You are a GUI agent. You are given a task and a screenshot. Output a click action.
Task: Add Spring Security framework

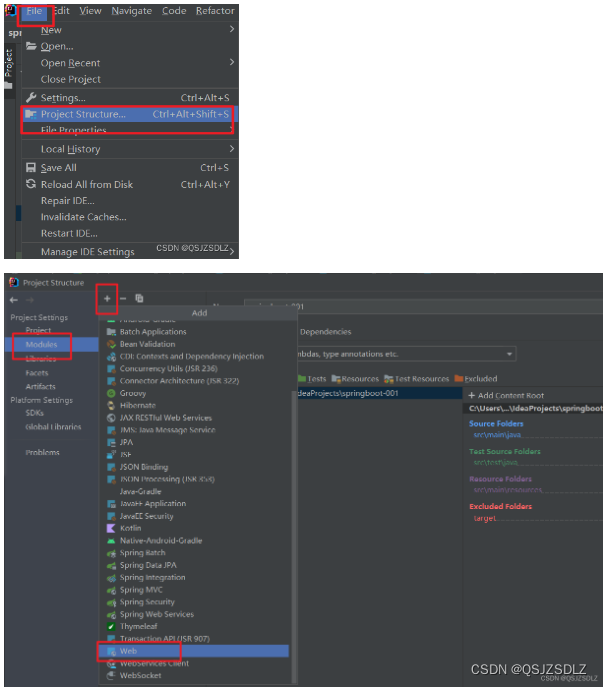click(147, 602)
